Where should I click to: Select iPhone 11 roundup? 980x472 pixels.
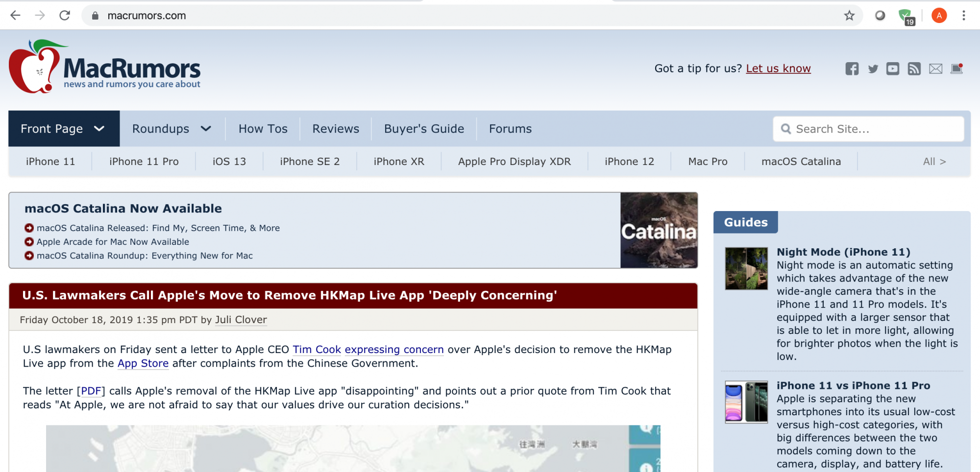pos(50,162)
